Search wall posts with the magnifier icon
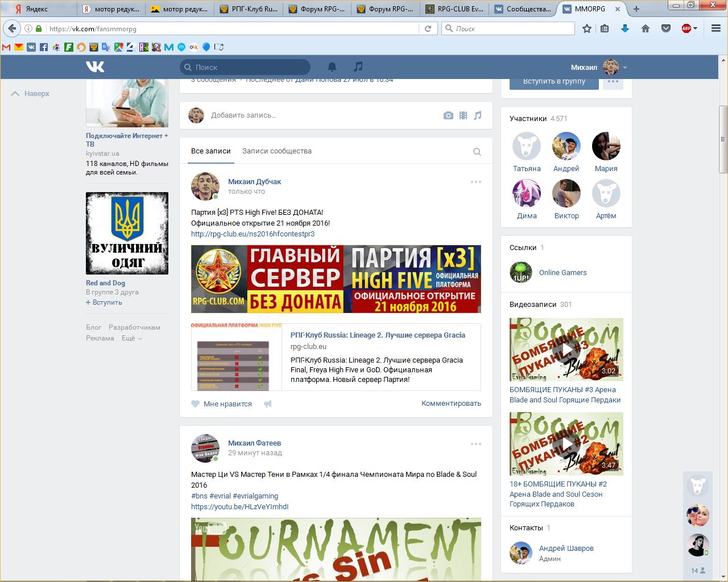Viewport: 728px width, 582px height. coord(477,152)
